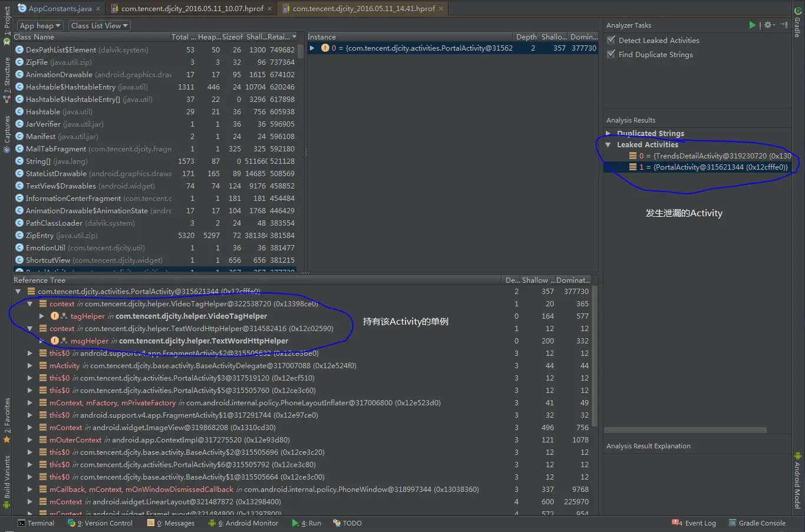Select the MallTabFragment class icon

pyautogui.click(x=19, y=148)
